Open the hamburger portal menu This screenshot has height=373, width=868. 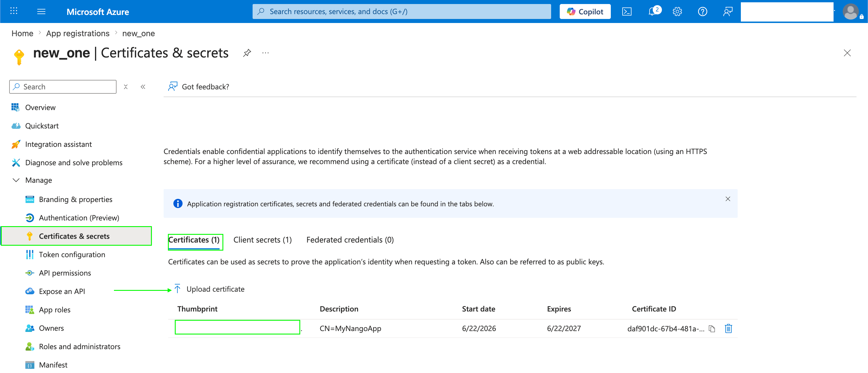(41, 11)
